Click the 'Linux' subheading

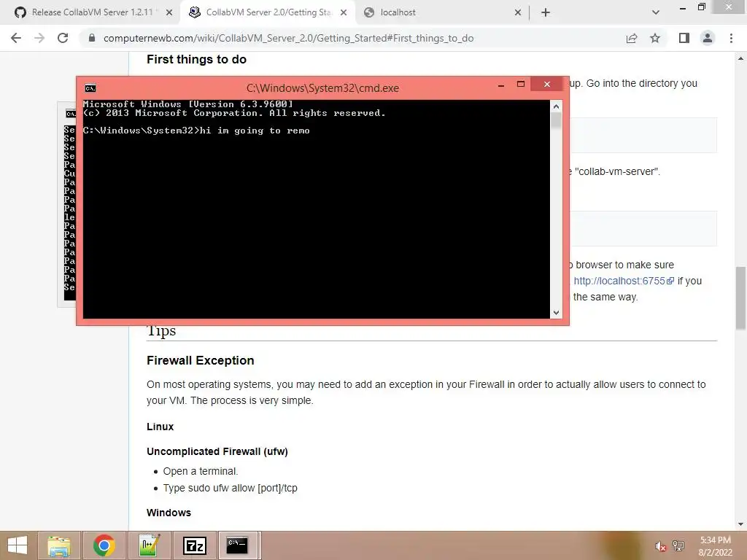click(160, 427)
